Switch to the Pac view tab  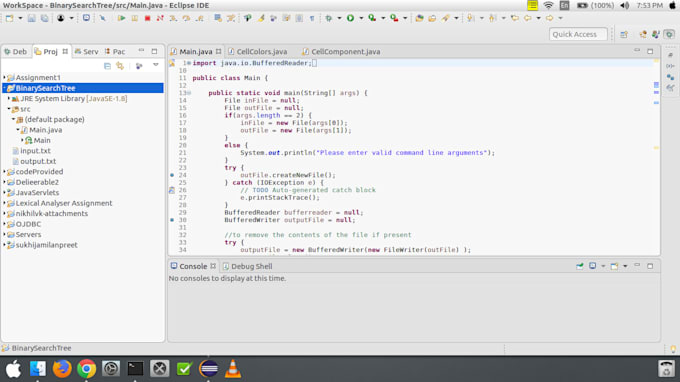coord(115,52)
